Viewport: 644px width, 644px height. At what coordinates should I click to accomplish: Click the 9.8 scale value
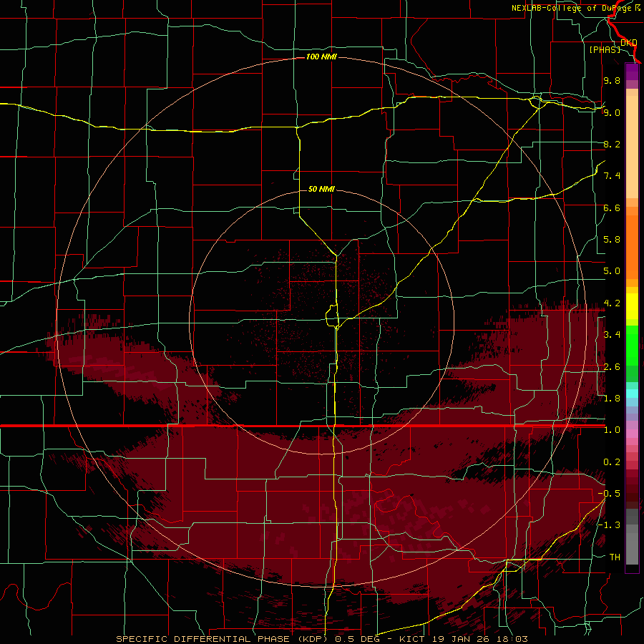[612, 80]
